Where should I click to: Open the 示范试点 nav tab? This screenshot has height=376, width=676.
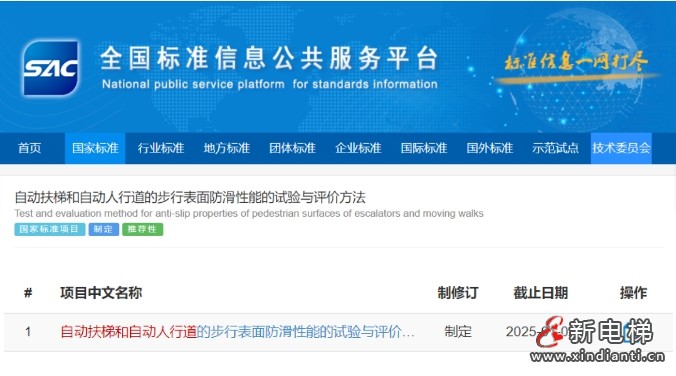tap(555, 148)
